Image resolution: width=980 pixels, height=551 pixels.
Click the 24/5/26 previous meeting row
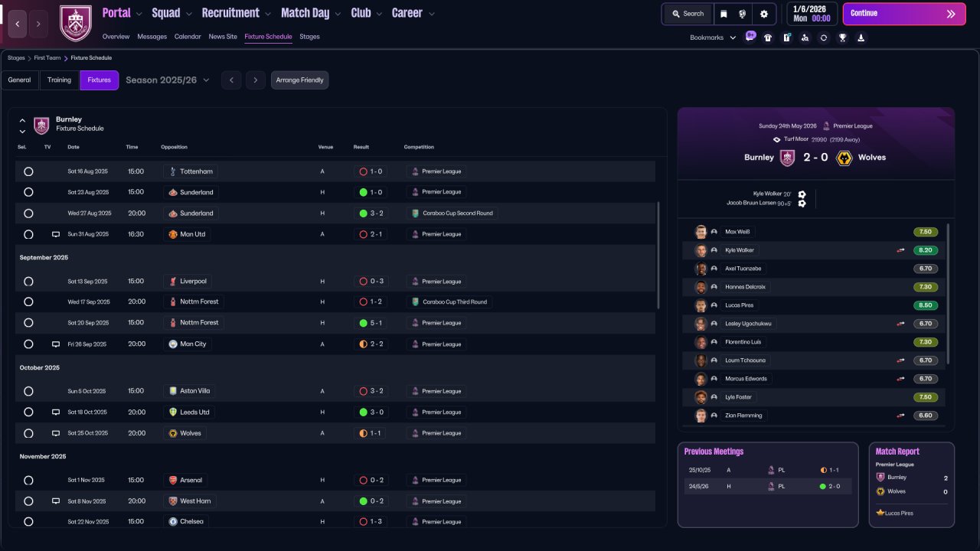pyautogui.click(x=768, y=486)
